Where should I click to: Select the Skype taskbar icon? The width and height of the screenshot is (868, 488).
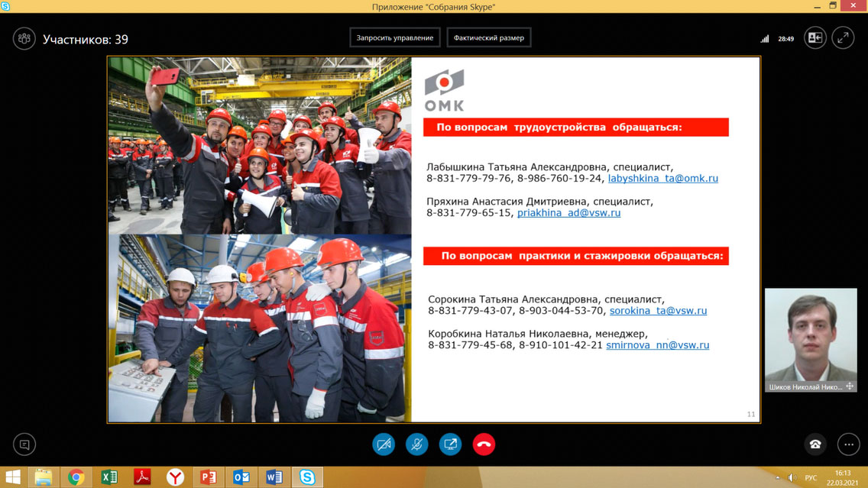pos(307,477)
